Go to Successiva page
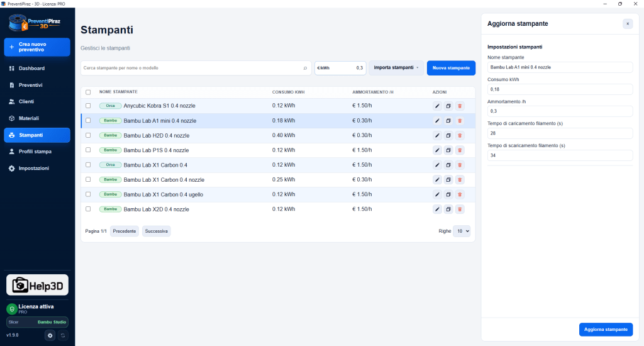Viewport: 644px width, 346px height. pyautogui.click(x=156, y=232)
